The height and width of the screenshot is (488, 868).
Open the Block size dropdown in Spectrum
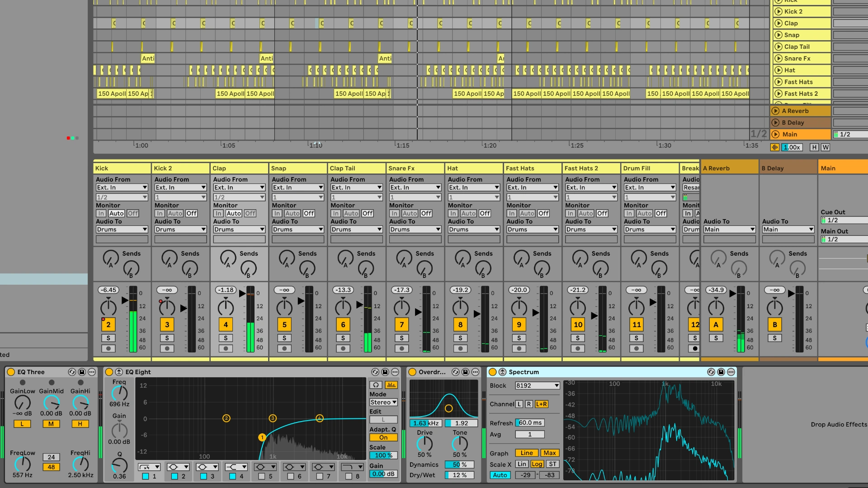[x=538, y=385]
